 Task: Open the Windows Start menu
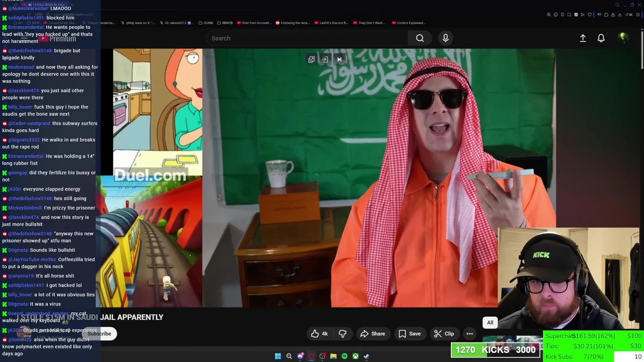(x=278, y=356)
